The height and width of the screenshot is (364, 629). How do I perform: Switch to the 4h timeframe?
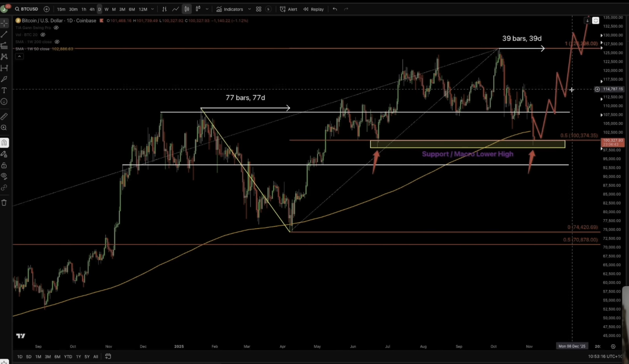[x=92, y=9]
